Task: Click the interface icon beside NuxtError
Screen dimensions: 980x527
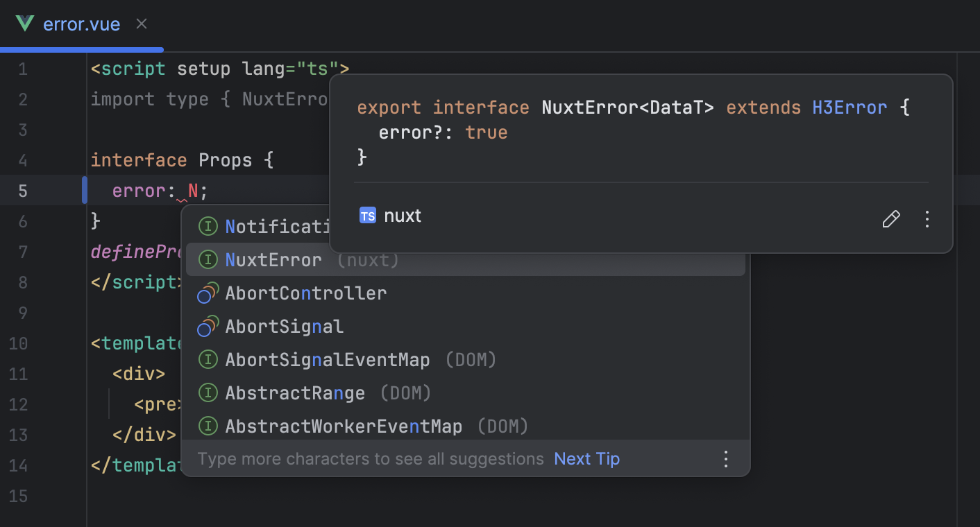Action: point(208,259)
